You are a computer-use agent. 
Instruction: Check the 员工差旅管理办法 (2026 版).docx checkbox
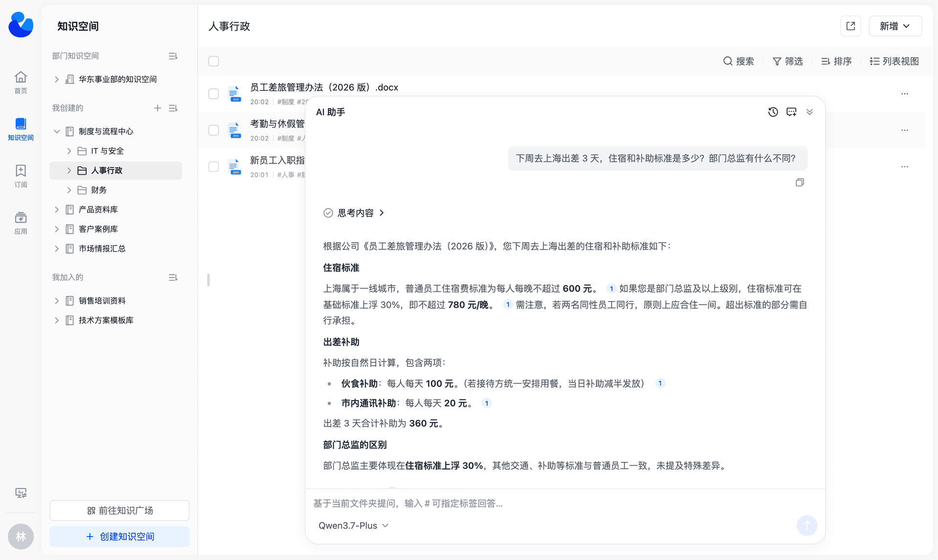coord(213,94)
